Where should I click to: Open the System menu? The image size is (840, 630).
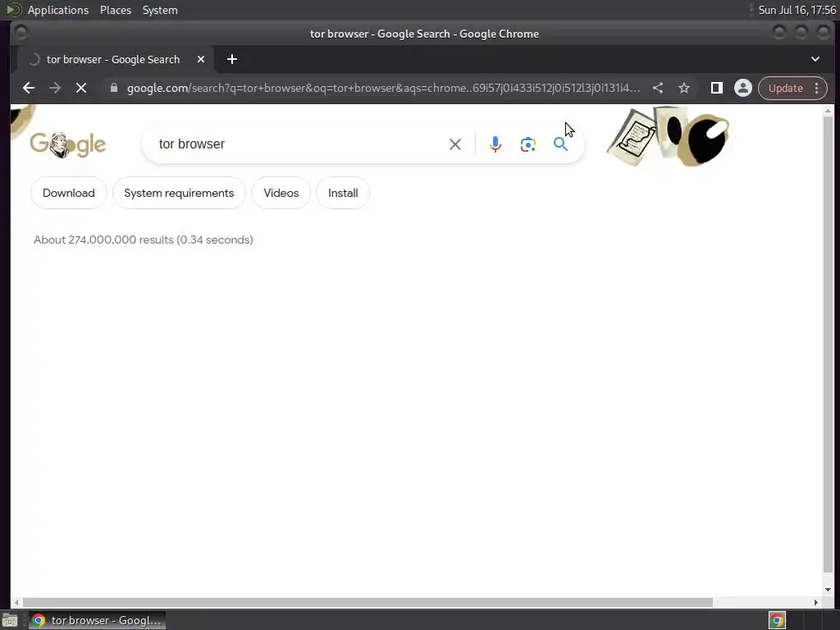(160, 10)
